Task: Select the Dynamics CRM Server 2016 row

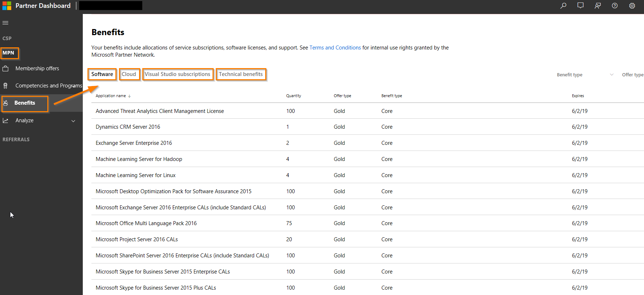Action: pyautogui.click(x=368, y=127)
